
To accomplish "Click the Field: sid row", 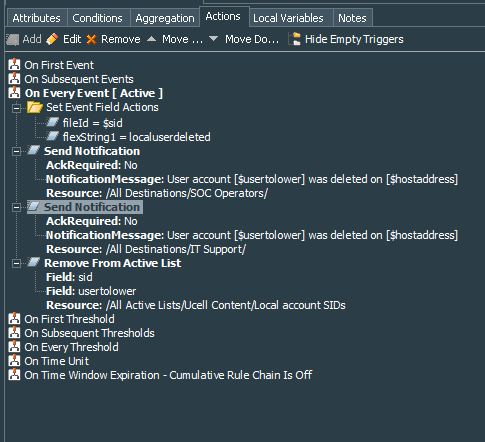I will coord(69,277).
